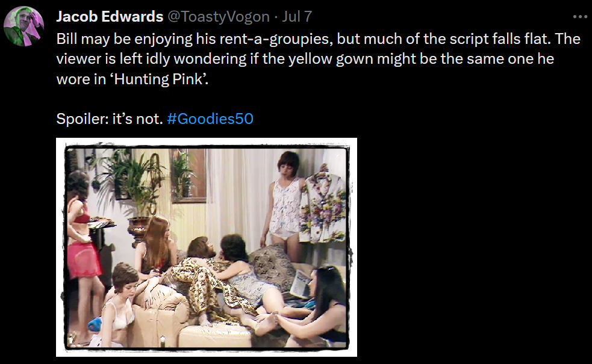This screenshot has height=364, width=592.
Task: Click the newspaper on the couch in photo
Action: point(300,283)
